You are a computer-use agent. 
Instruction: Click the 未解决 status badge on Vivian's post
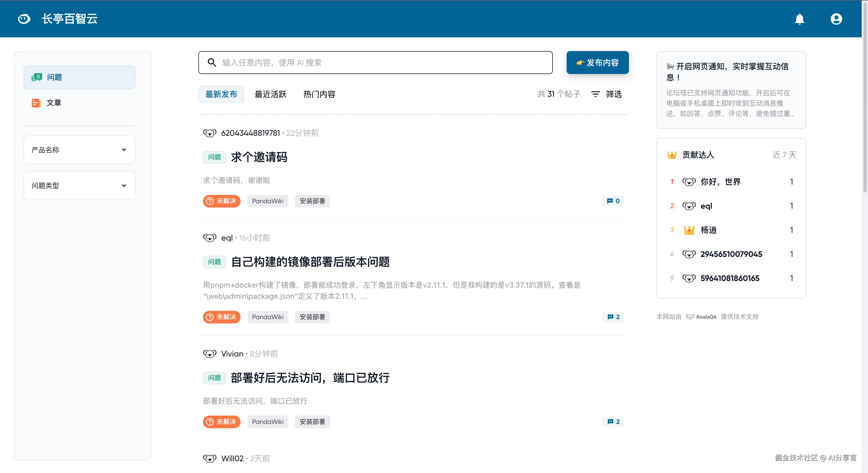click(221, 421)
